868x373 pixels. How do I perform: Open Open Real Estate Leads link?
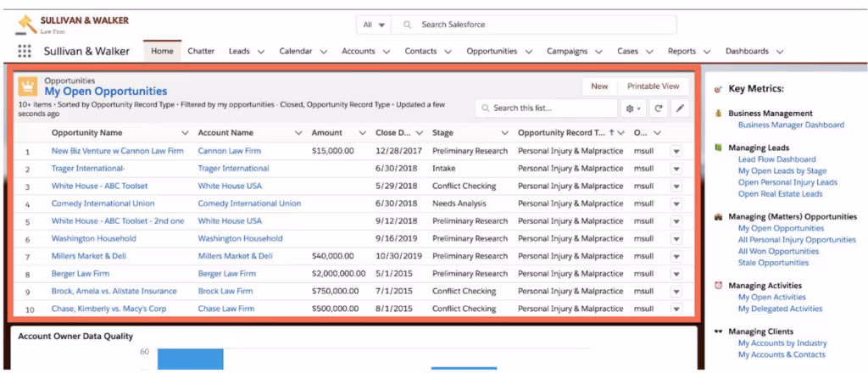[x=780, y=194]
